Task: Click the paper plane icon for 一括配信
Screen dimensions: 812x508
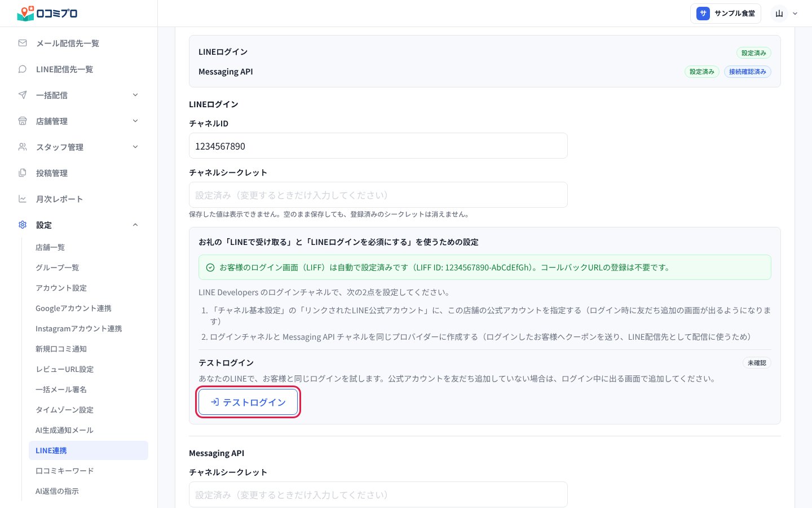Action: pos(23,95)
